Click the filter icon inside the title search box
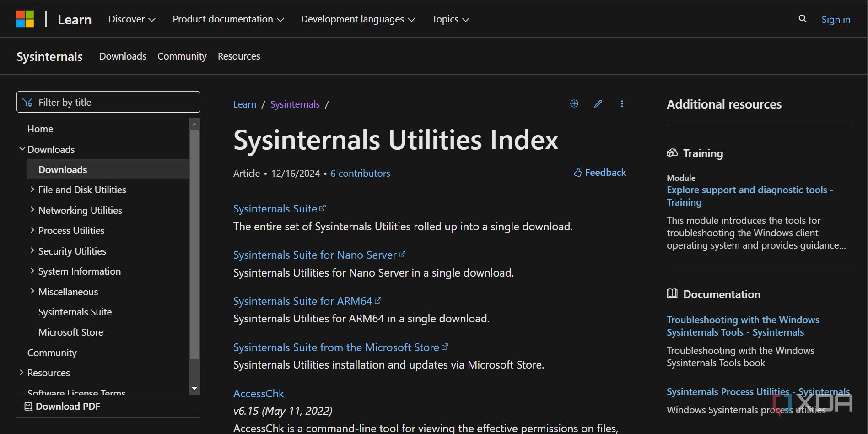 click(x=27, y=102)
